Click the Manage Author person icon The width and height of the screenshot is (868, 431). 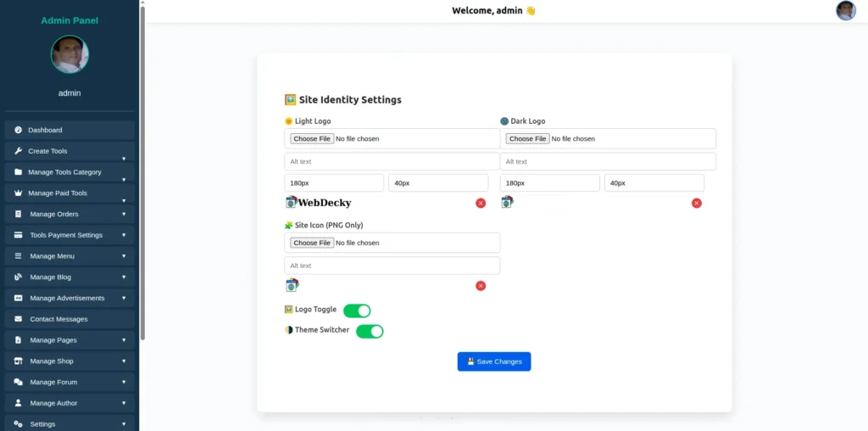[x=19, y=403]
